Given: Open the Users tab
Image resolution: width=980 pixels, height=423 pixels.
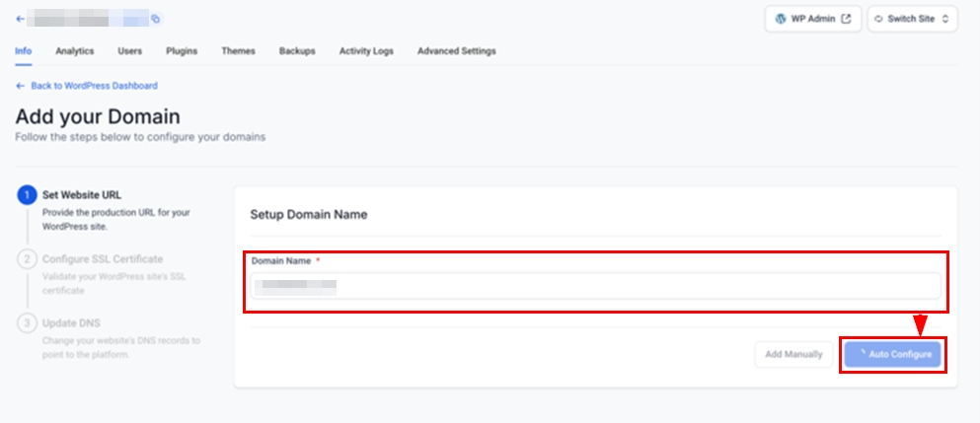Looking at the screenshot, I should (x=129, y=51).
